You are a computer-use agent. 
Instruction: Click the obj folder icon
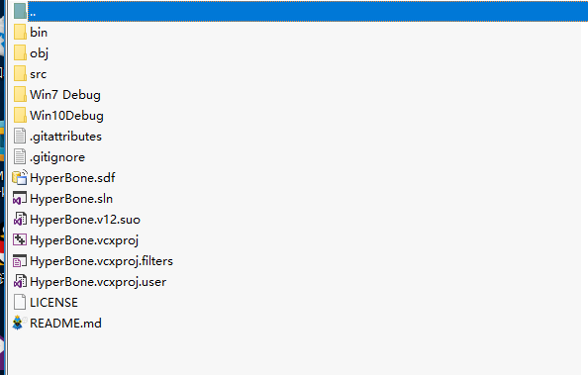pos(20,52)
